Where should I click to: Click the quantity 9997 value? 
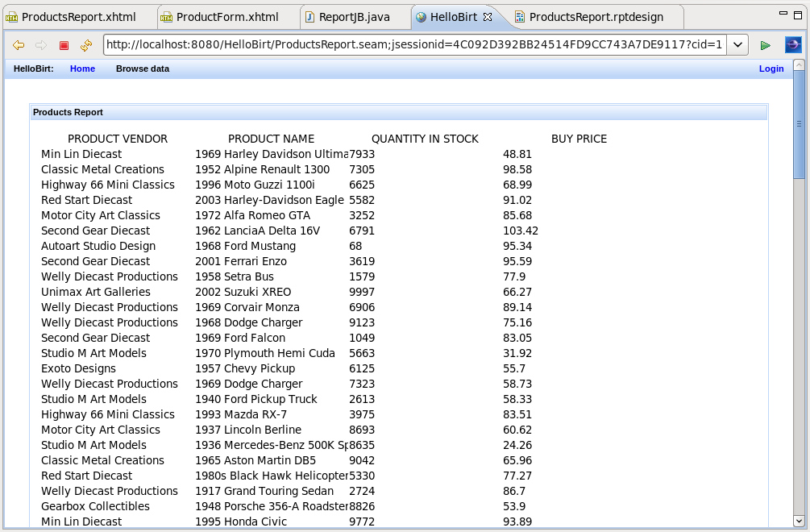click(x=362, y=293)
